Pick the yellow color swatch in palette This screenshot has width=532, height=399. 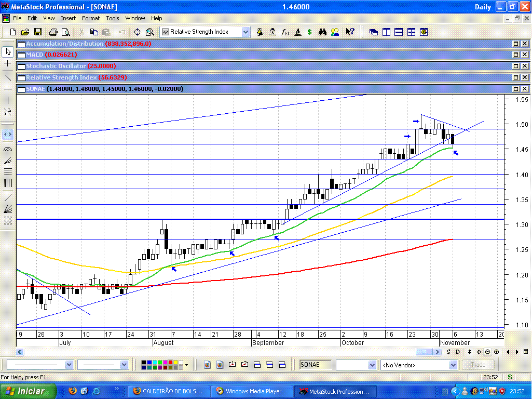(x=175, y=363)
